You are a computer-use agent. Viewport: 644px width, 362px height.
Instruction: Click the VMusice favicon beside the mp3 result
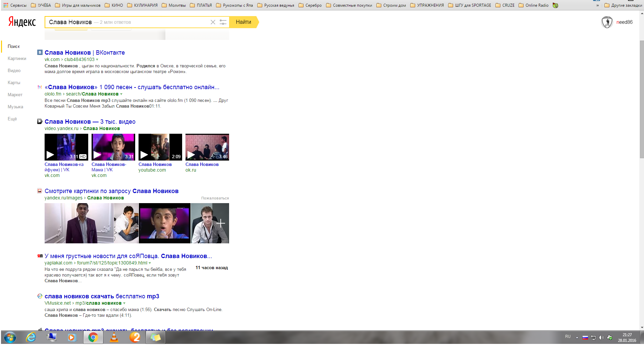click(x=40, y=296)
